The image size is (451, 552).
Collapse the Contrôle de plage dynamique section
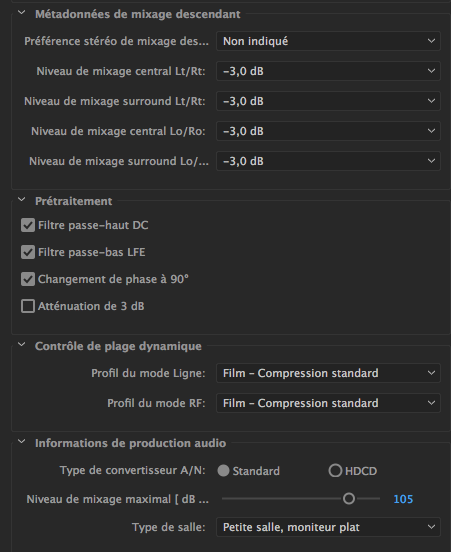point(21,345)
